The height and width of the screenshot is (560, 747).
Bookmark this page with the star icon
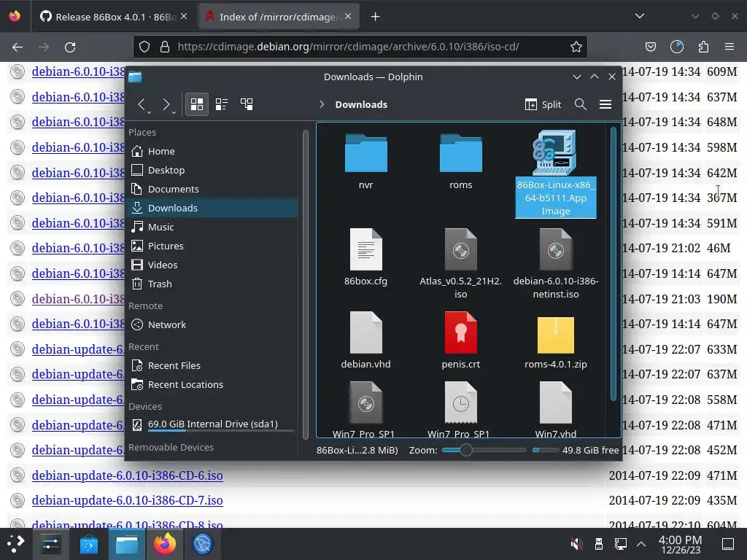tap(576, 47)
